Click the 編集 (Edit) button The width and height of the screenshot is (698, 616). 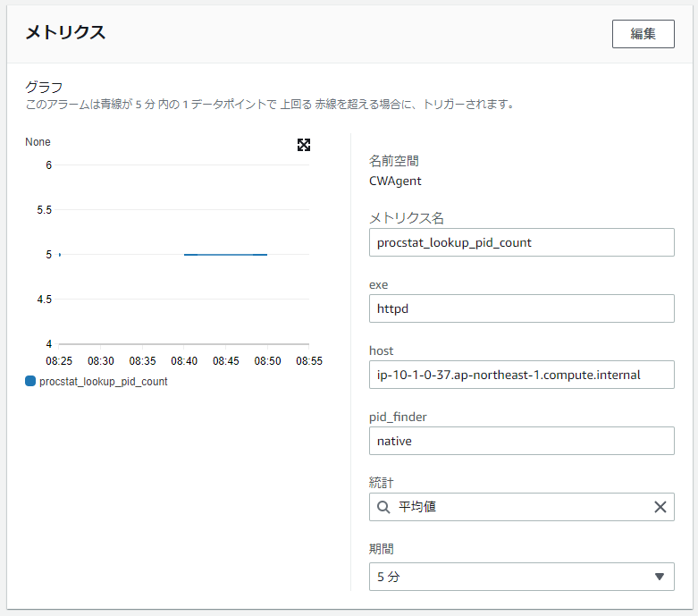(x=643, y=34)
